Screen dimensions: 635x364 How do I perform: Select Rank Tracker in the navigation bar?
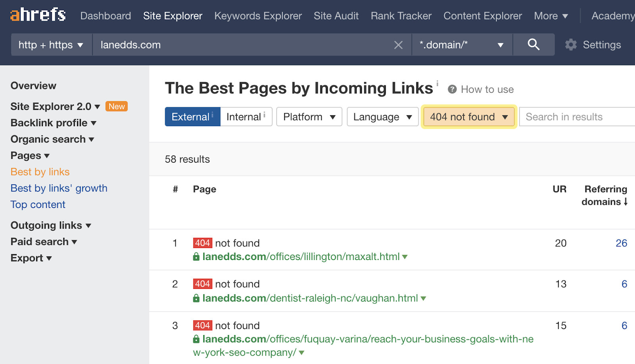pyautogui.click(x=400, y=16)
